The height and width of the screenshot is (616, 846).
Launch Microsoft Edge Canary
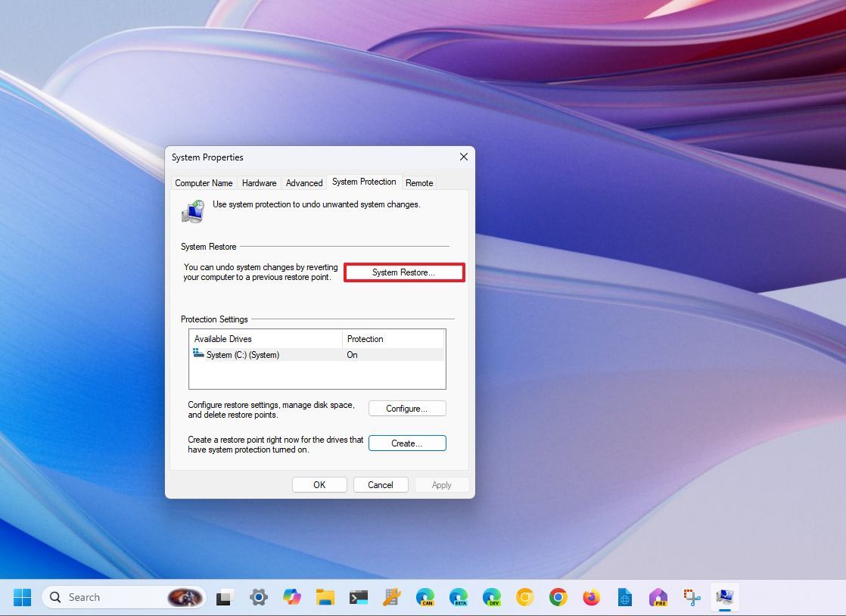pyautogui.click(x=425, y=597)
